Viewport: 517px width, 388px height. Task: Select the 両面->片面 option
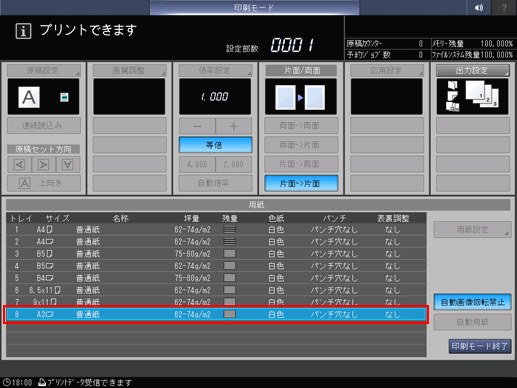coord(301,145)
